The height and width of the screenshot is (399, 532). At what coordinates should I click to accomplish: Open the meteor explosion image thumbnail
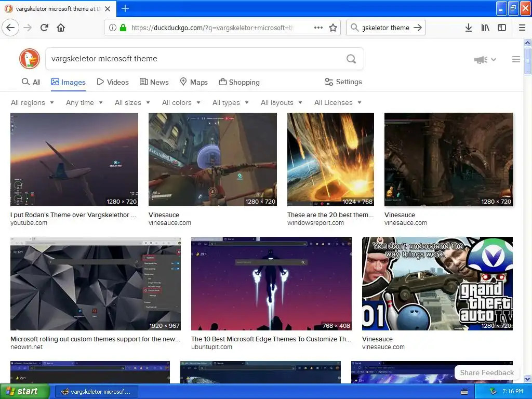click(330, 159)
